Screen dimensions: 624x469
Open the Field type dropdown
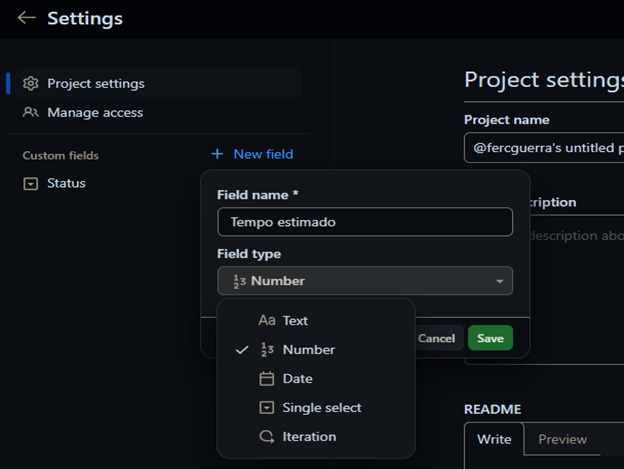pos(365,281)
